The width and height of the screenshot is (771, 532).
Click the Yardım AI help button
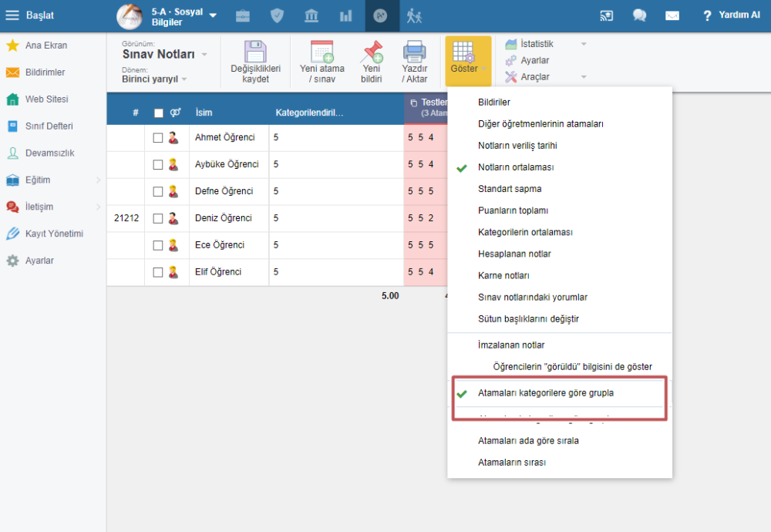(x=732, y=15)
